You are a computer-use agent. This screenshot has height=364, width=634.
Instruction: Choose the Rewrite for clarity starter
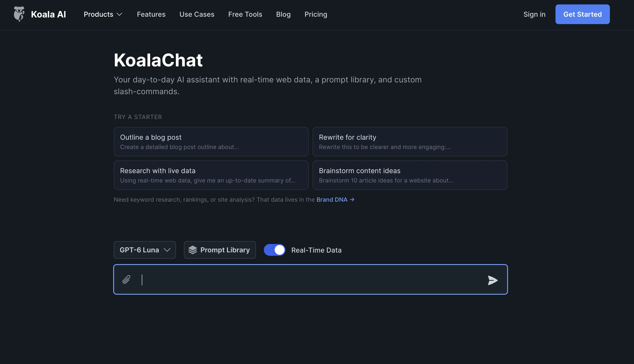pos(410,142)
